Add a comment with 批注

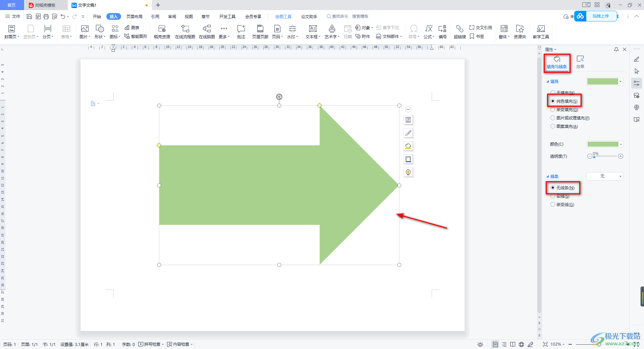241,32
